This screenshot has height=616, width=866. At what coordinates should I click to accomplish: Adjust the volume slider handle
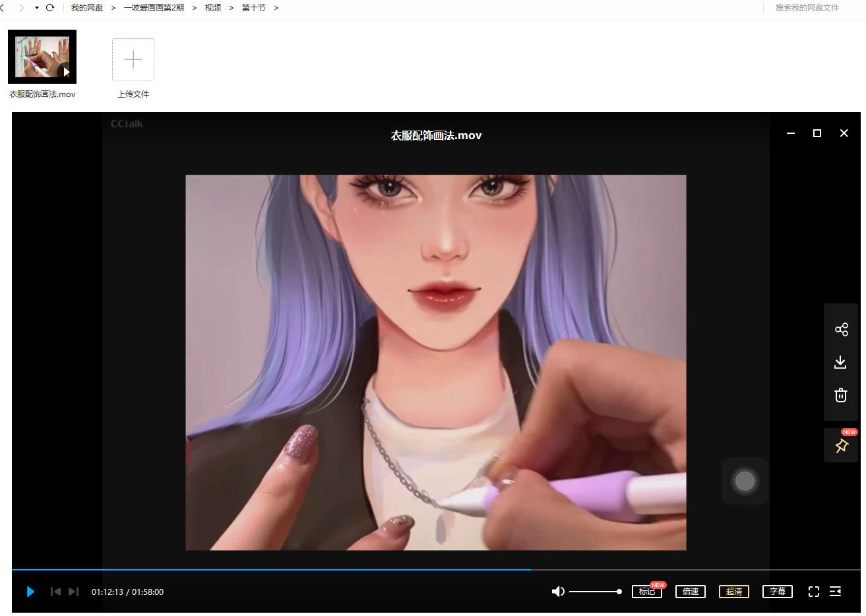[619, 592]
